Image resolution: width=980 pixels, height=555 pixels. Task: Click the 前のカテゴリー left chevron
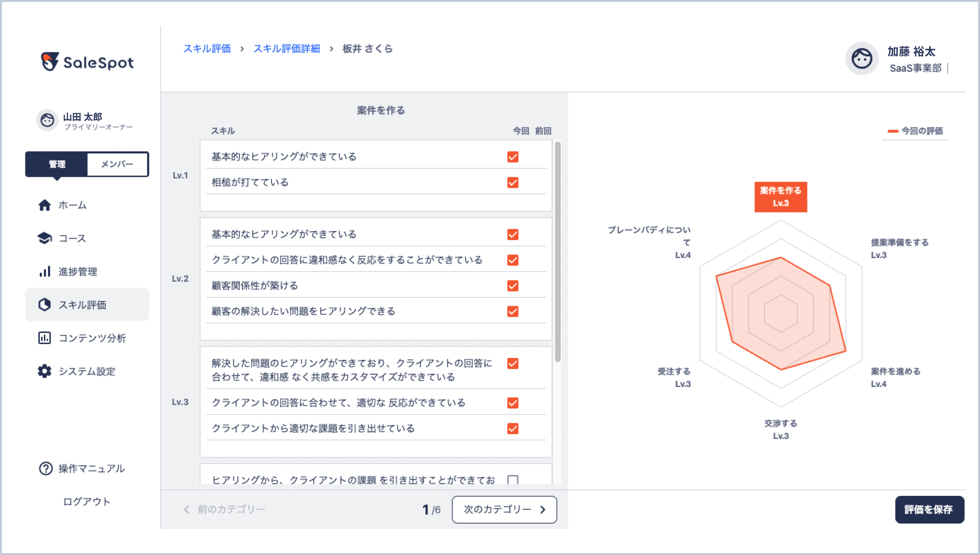coord(186,510)
